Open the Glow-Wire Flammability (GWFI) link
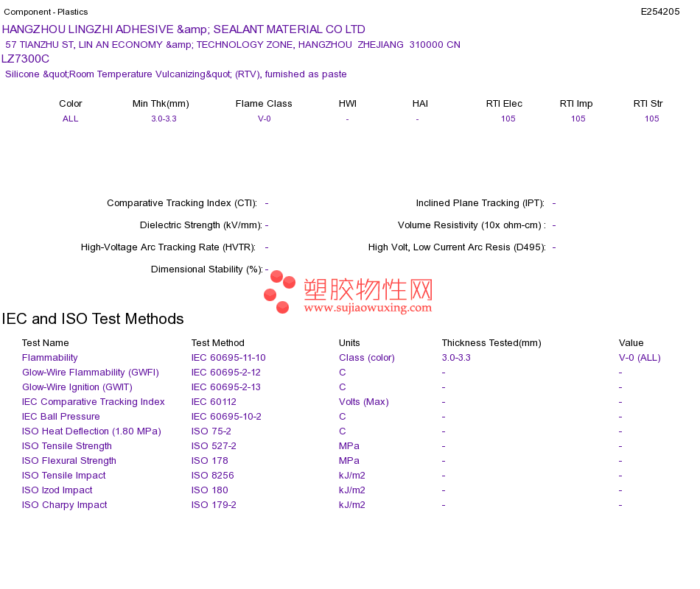The image size is (700, 589). point(91,373)
